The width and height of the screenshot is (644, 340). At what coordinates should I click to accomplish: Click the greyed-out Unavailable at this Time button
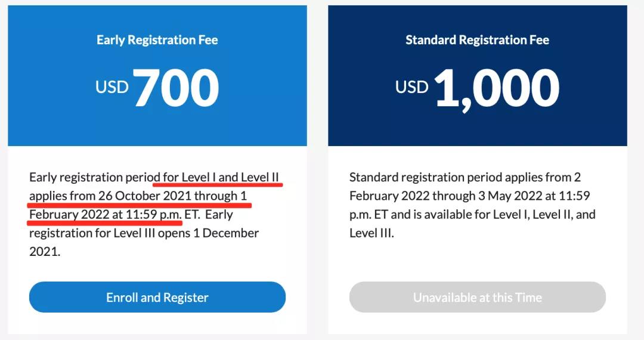coord(477,297)
